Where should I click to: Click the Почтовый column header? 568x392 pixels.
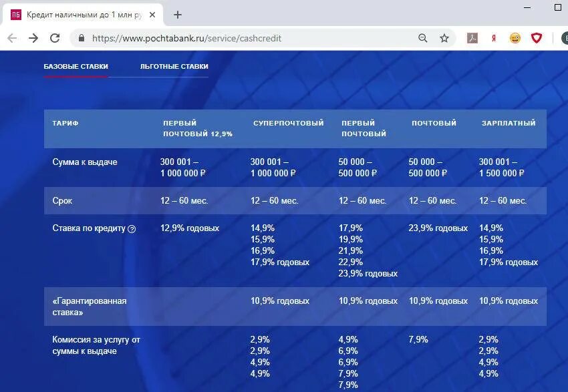tap(434, 123)
